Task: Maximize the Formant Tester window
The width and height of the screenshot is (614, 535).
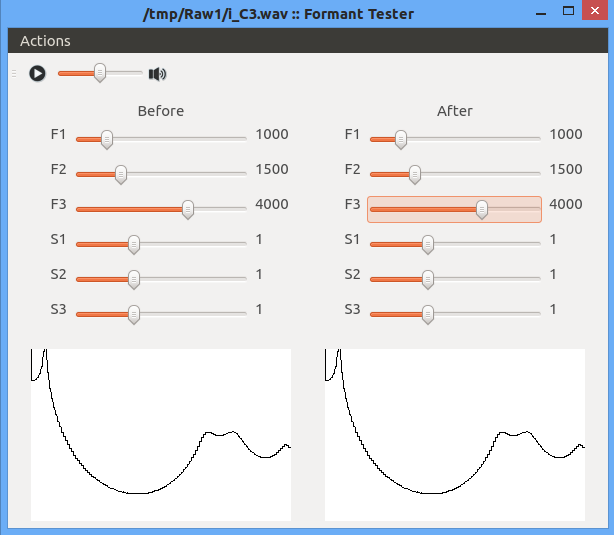Action: [x=568, y=11]
